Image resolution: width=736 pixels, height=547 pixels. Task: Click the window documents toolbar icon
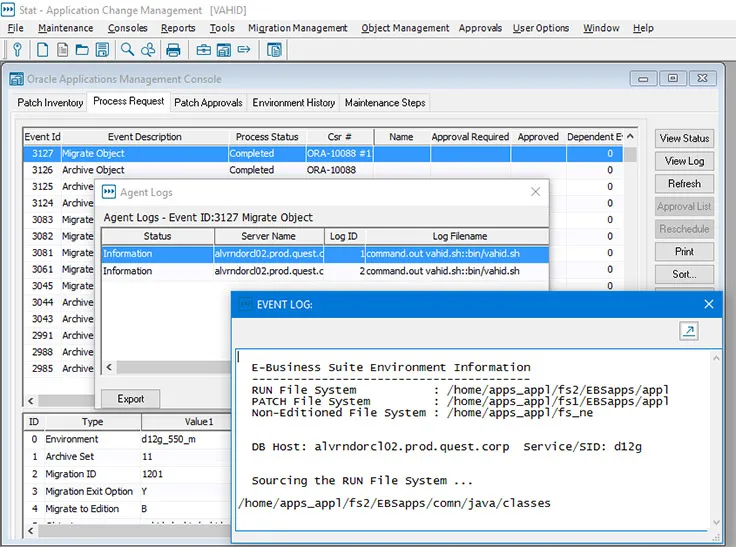click(x=274, y=50)
